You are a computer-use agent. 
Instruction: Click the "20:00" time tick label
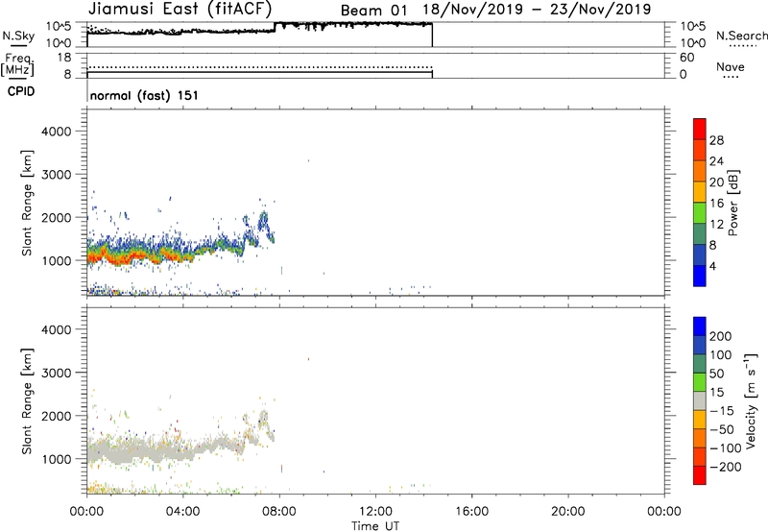point(567,512)
